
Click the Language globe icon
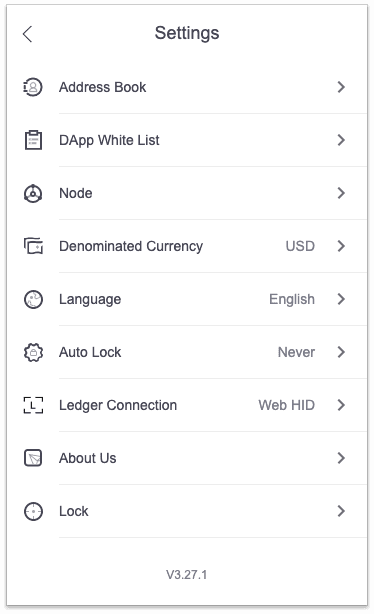coord(33,300)
